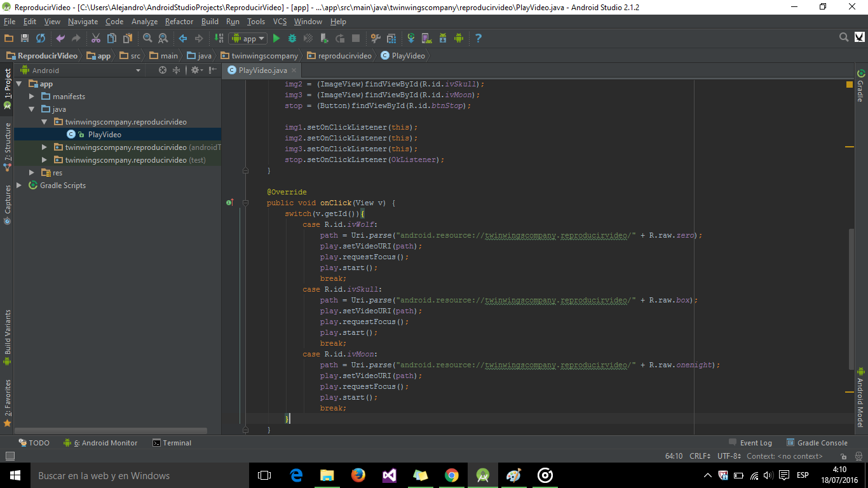The height and width of the screenshot is (488, 868).
Task: Click the CRLF line separator selector
Action: (701, 456)
